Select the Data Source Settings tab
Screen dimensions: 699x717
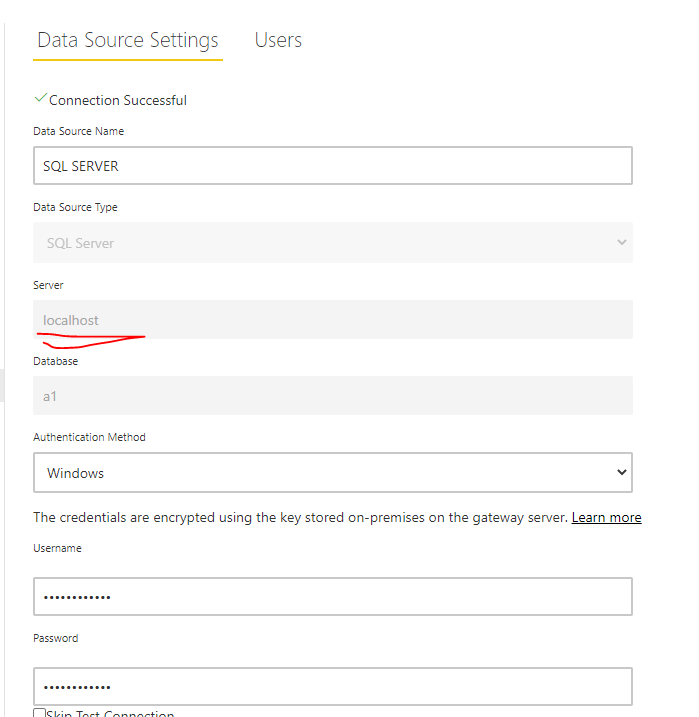[128, 40]
